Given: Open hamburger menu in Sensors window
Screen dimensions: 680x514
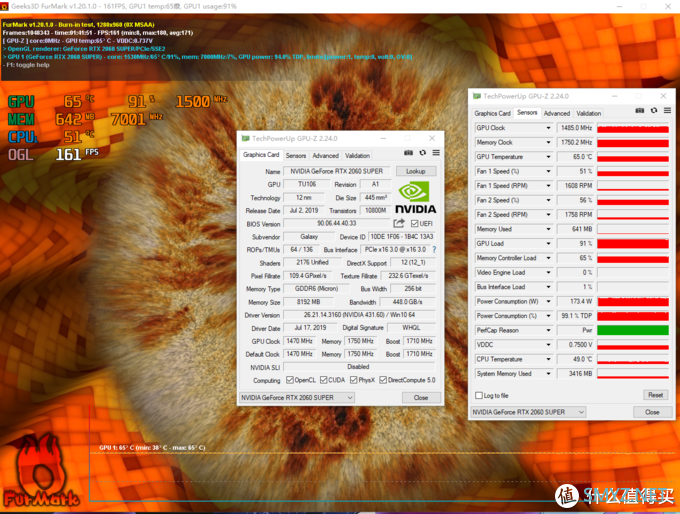Looking at the screenshot, I should (x=667, y=111).
